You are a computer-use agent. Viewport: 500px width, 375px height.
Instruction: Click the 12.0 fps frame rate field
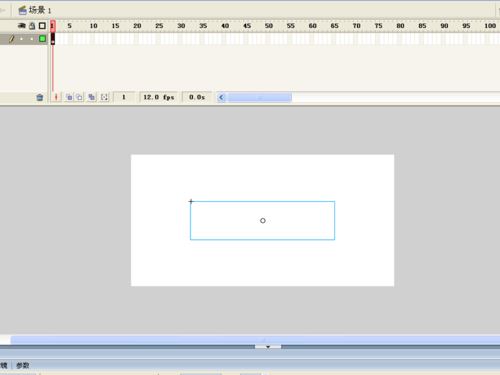(159, 97)
